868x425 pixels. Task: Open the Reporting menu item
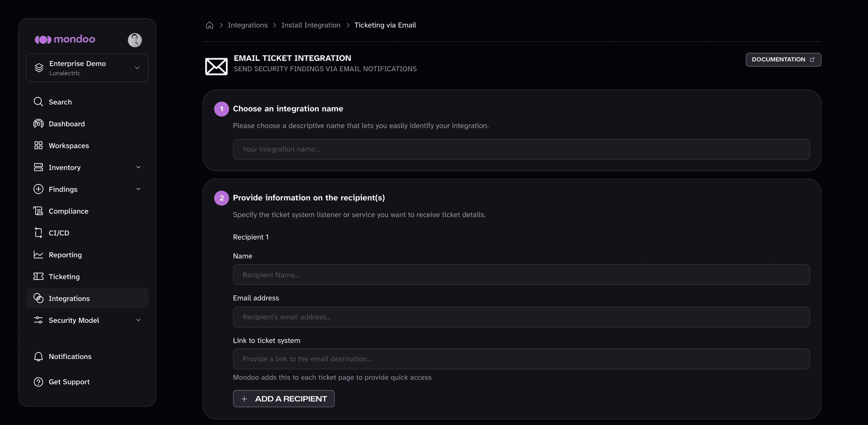[87, 255]
